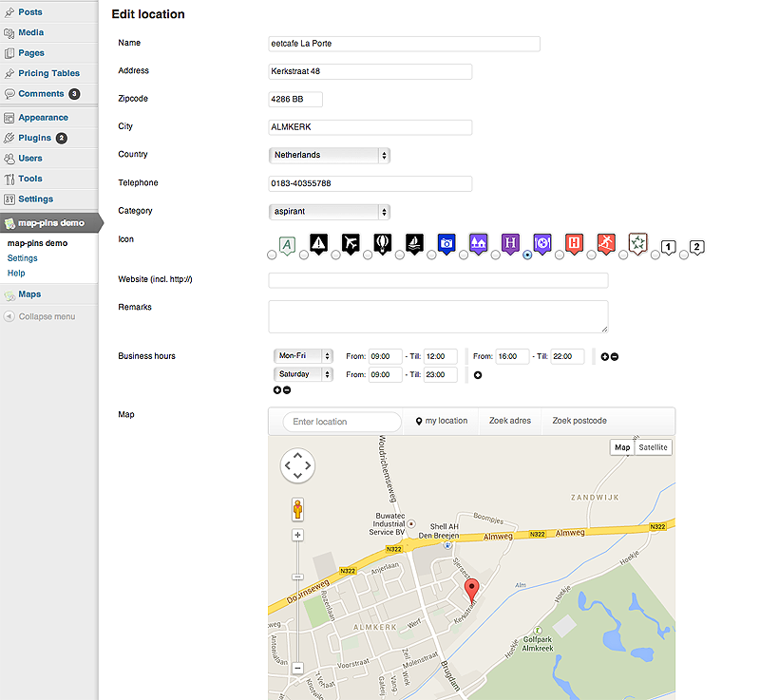Add time slot to Saturday row

[478, 375]
